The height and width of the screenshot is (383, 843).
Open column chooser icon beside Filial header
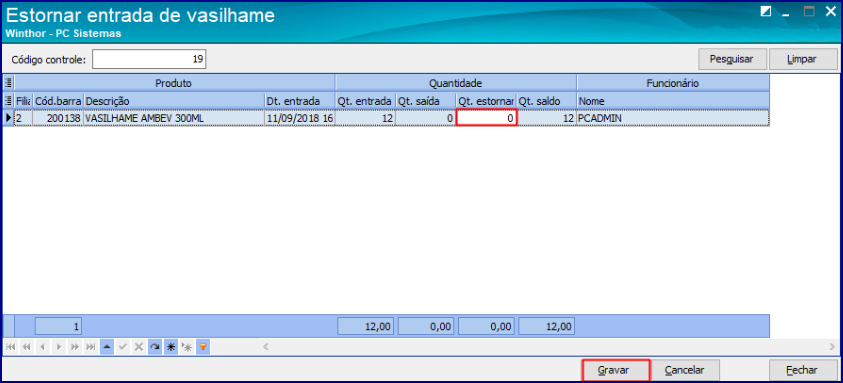(x=9, y=101)
